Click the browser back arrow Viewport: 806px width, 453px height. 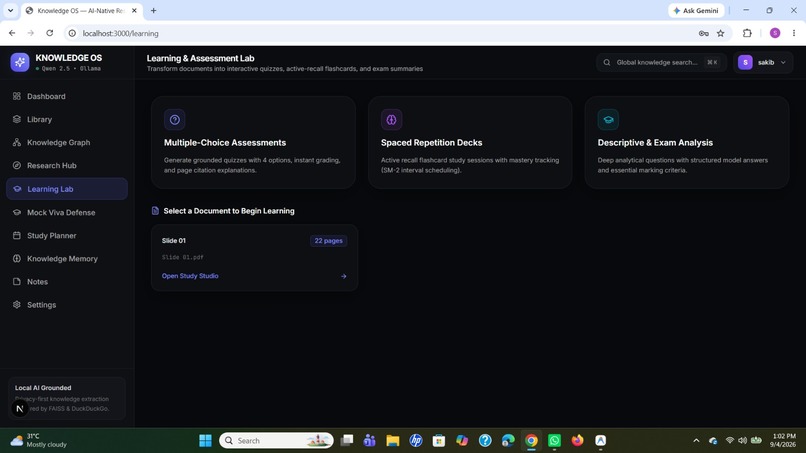pyautogui.click(x=12, y=33)
